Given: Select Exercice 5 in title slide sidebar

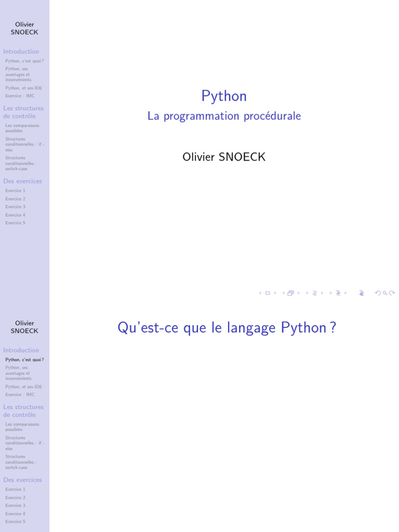Looking at the screenshot, I should tap(15, 223).
